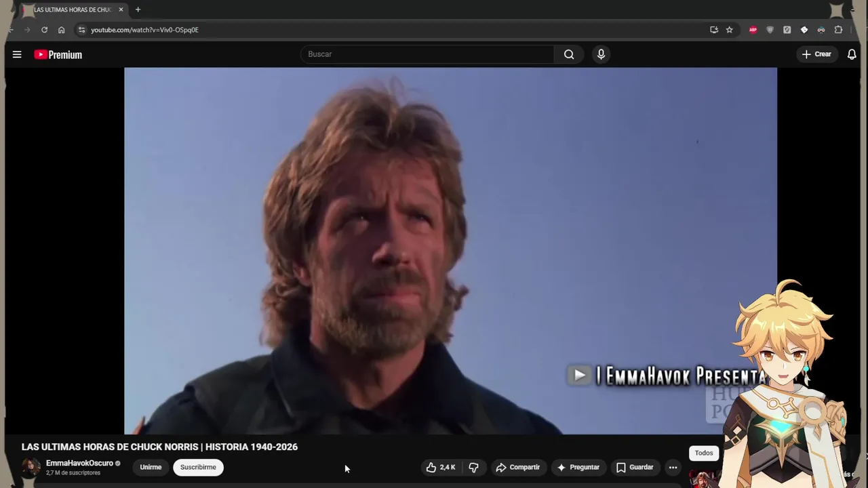
Task: Click the Preguntar AI button
Action: point(578,467)
